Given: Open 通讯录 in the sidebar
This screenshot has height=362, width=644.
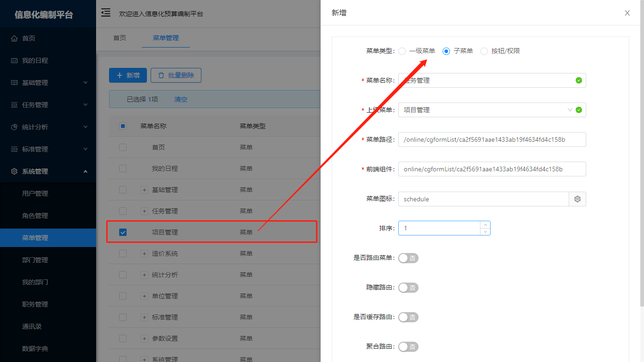Looking at the screenshot, I should (x=48, y=326).
